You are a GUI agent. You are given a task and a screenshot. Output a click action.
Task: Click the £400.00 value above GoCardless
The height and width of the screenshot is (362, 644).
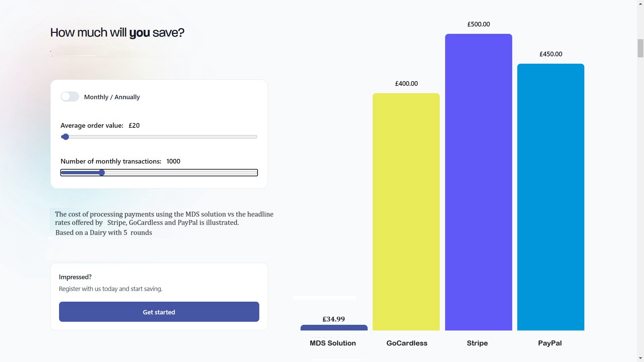406,84
